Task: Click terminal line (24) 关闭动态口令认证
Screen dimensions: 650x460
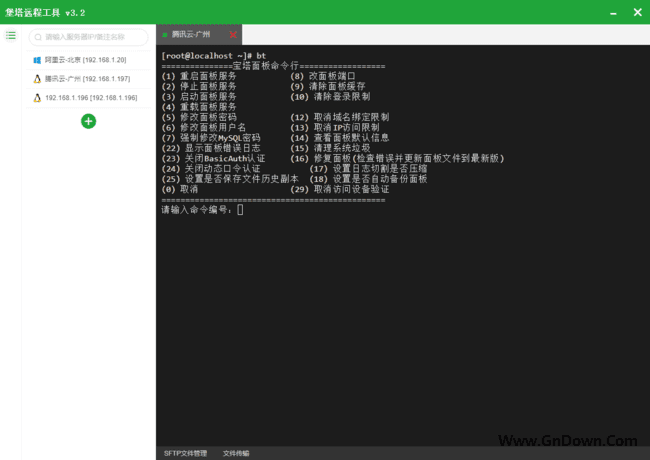Action: click(211, 169)
